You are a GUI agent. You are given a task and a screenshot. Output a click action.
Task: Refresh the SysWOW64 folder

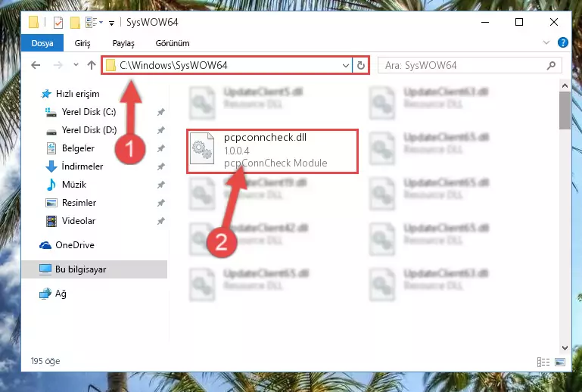pos(361,66)
